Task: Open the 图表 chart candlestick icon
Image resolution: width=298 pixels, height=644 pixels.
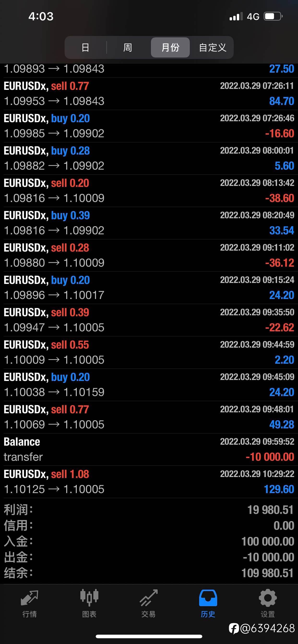Action: (x=89, y=598)
